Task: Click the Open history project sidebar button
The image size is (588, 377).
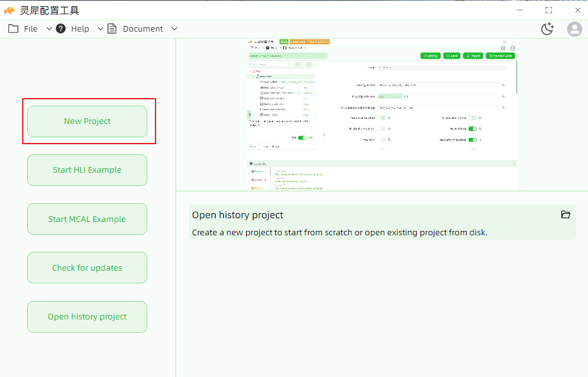Action: pyautogui.click(x=87, y=317)
